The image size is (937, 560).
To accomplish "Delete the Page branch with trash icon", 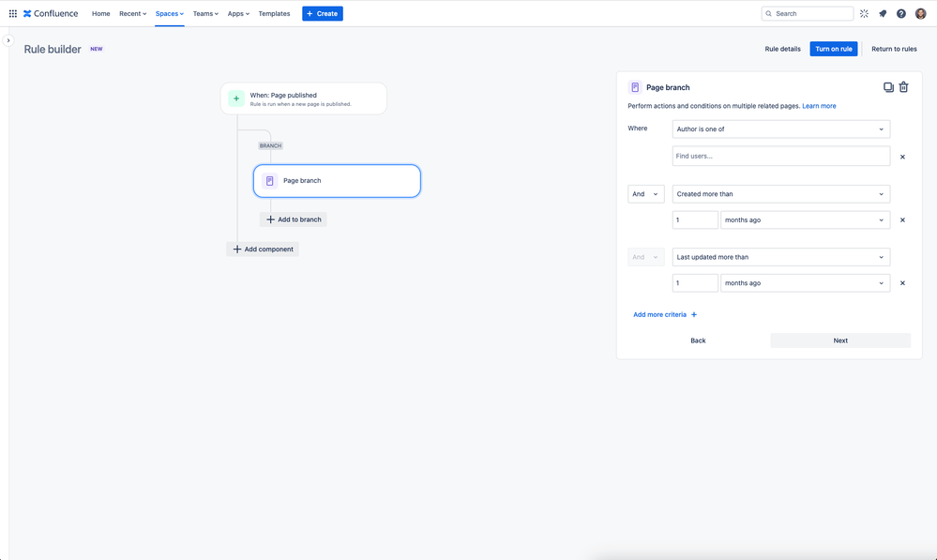I will [903, 87].
